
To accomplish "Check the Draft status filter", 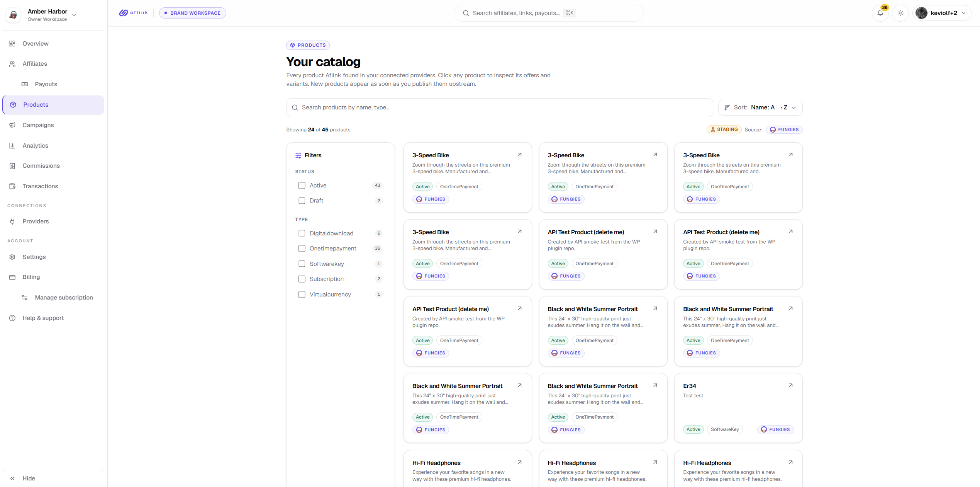I will (x=302, y=201).
